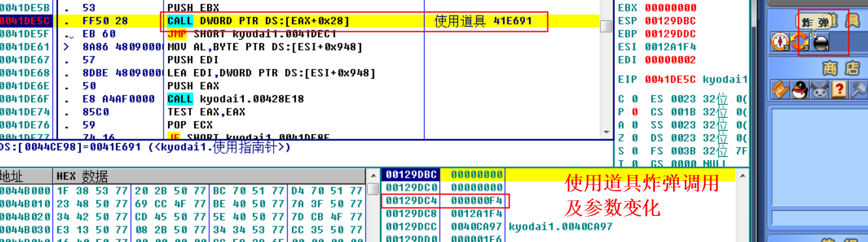Image resolution: width=868 pixels, height=242 pixels.
Task: Click opcode bytes FF50 28
Action: pos(105,21)
